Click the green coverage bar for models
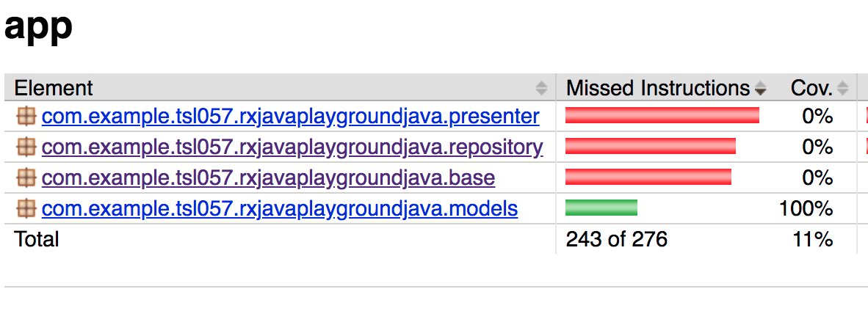The image size is (868, 311). (601, 208)
